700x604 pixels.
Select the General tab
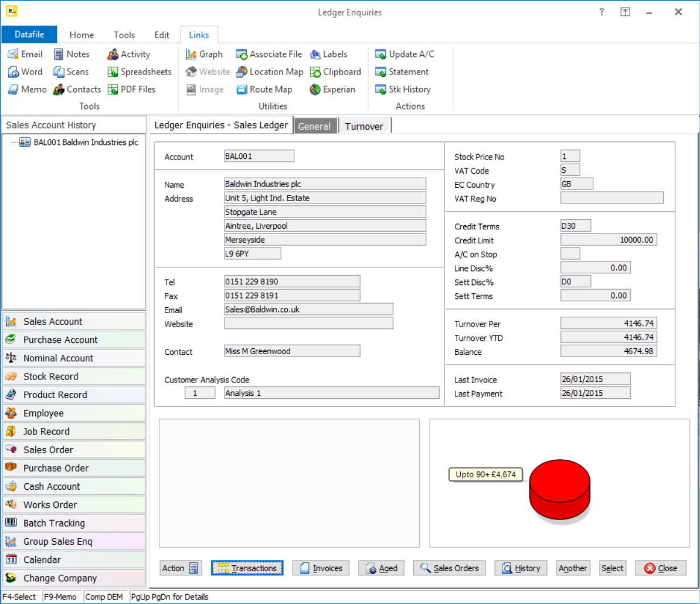(x=314, y=126)
